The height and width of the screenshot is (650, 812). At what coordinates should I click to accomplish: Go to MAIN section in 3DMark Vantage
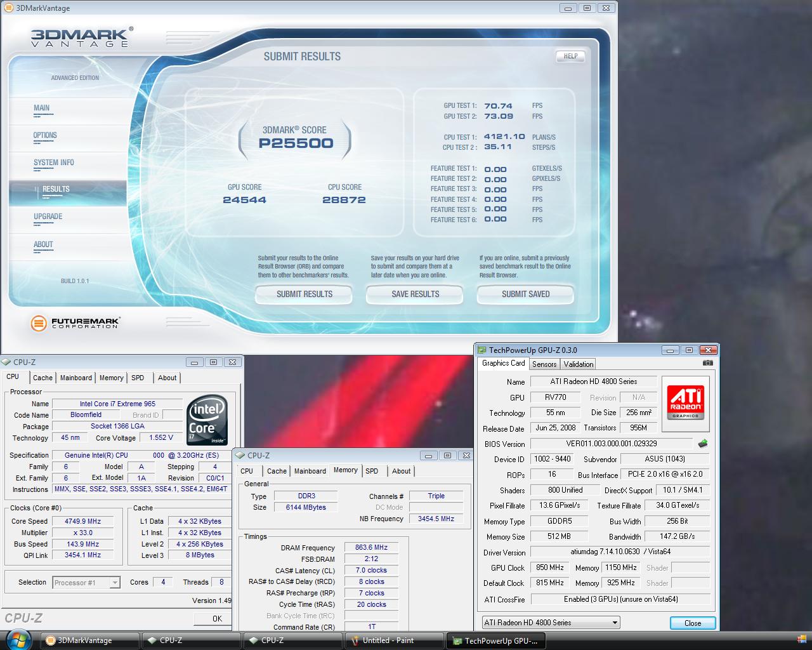[x=42, y=108]
